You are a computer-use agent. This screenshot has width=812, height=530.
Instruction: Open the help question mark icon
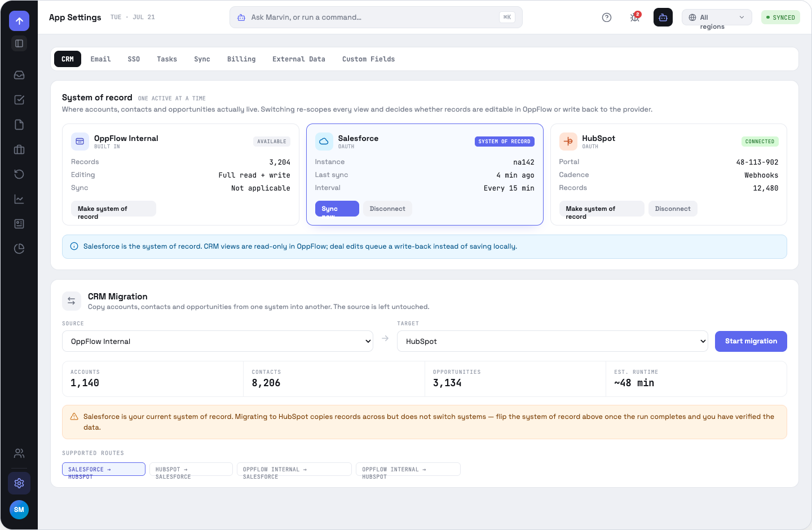[607, 17]
